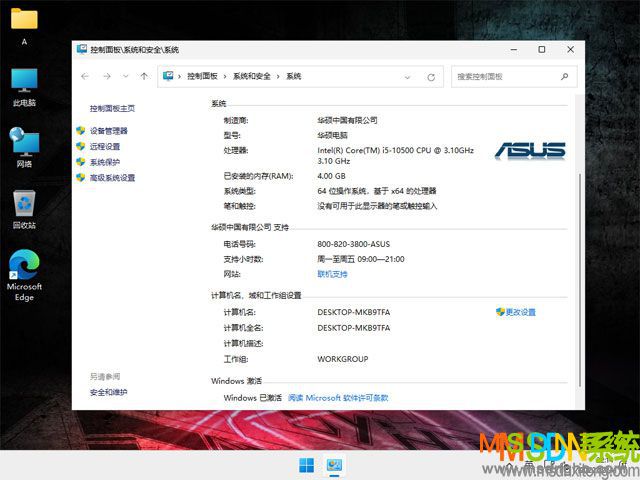
Task: Open recent locations chevron next to forward arrow
Action: (126, 76)
